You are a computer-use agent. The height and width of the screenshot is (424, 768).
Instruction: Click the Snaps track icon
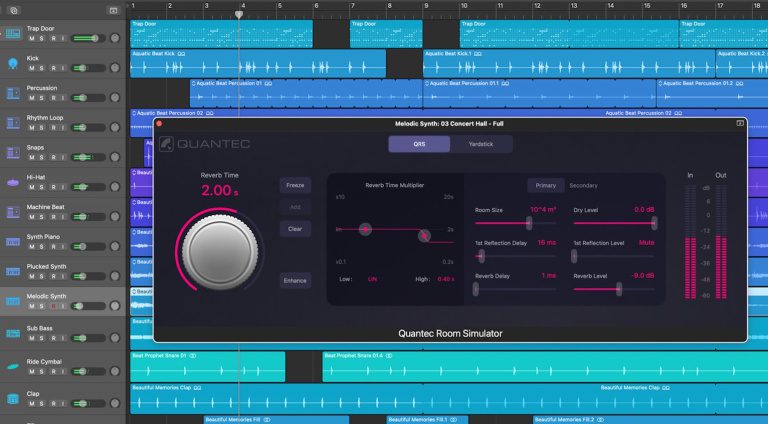point(13,153)
